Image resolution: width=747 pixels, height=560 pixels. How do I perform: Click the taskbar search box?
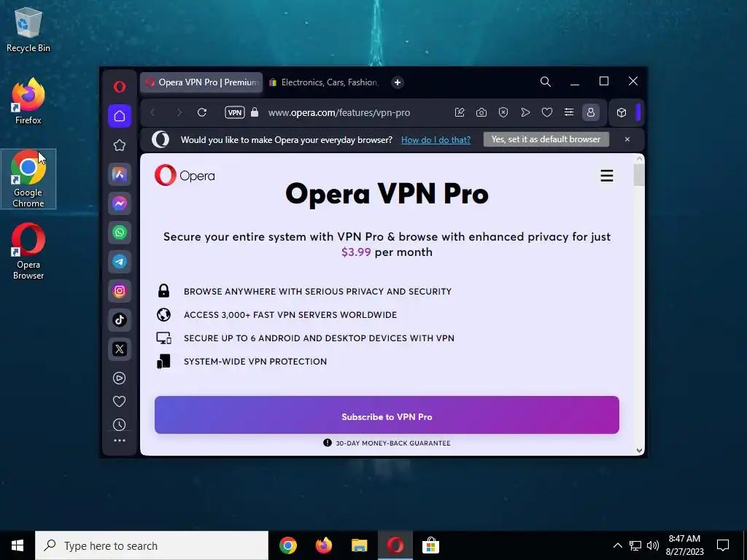click(152, 545)
